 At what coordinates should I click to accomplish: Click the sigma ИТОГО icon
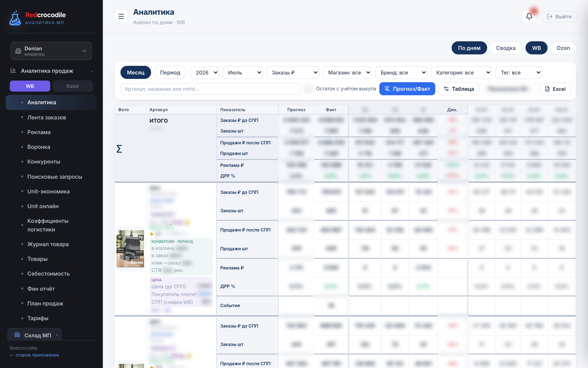[x=119, y=149]
